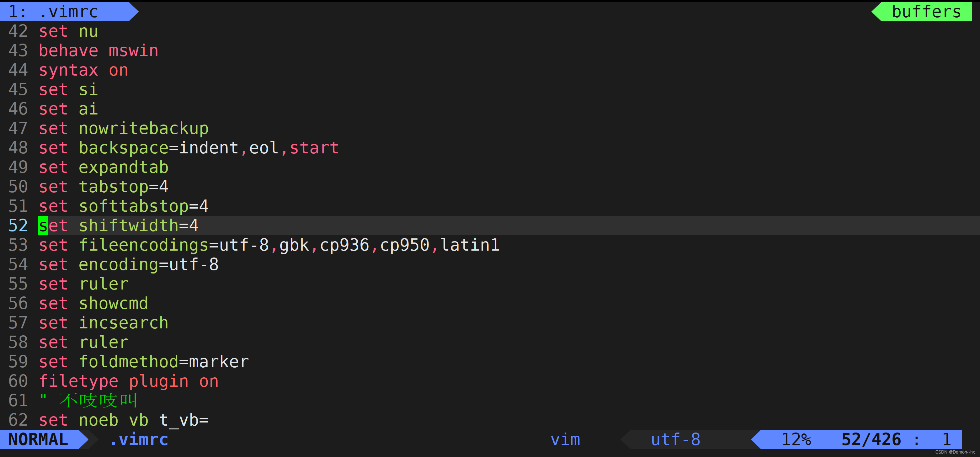Click the utf-8 encoding indicator
The width and height of the screenshot is (980, 457).
(x=676, y=439)
